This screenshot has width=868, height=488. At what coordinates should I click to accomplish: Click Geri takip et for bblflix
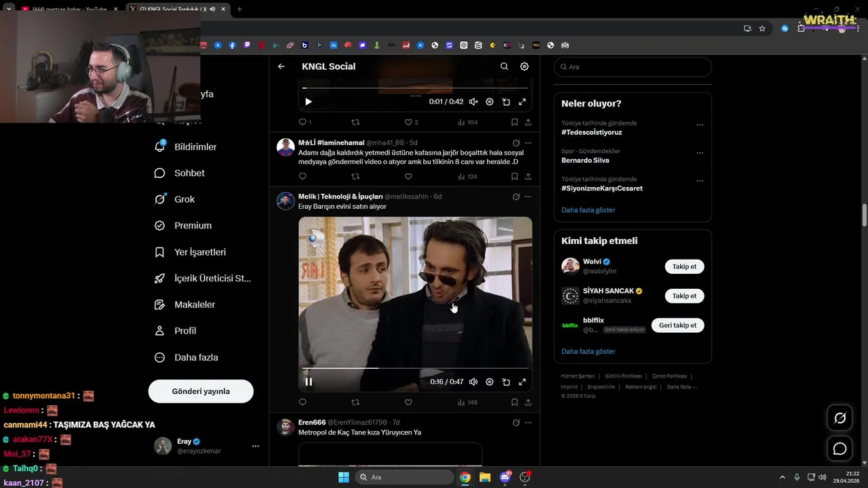tap(677, 325)
